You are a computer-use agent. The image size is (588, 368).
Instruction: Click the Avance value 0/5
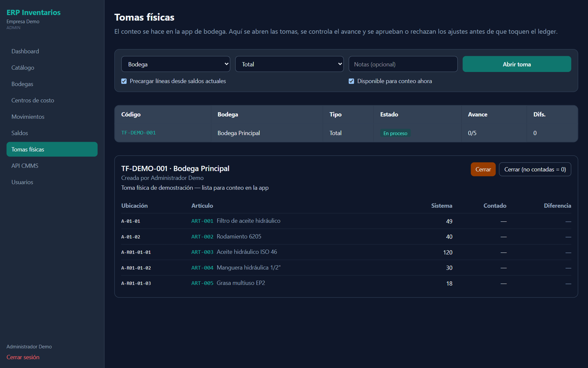coord(472,133)
